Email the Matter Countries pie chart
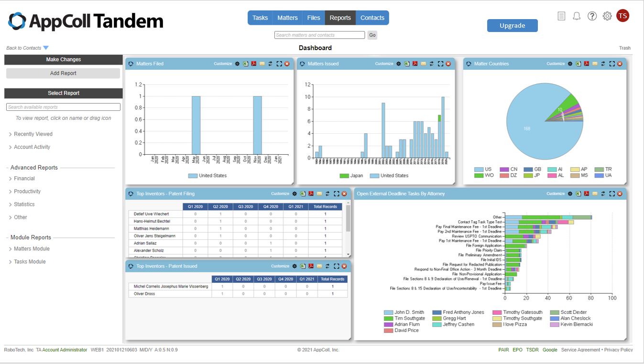 click(595, 63)
